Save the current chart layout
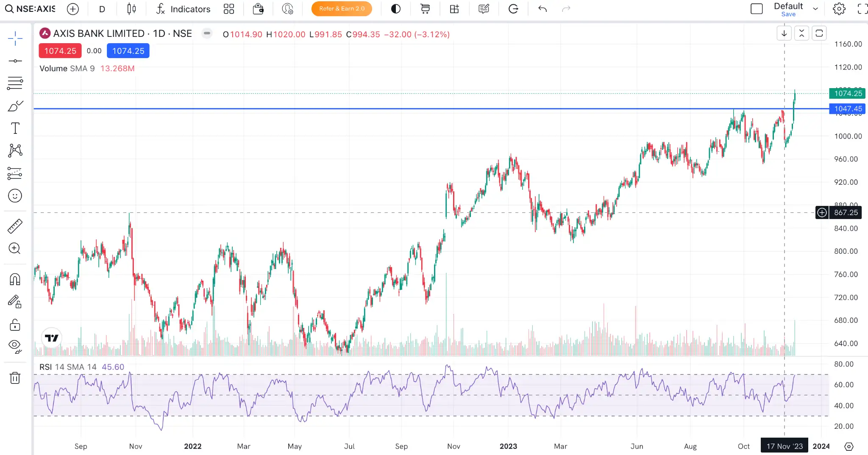Viewport: 868px width, 455px height. [x=788, y=14]
